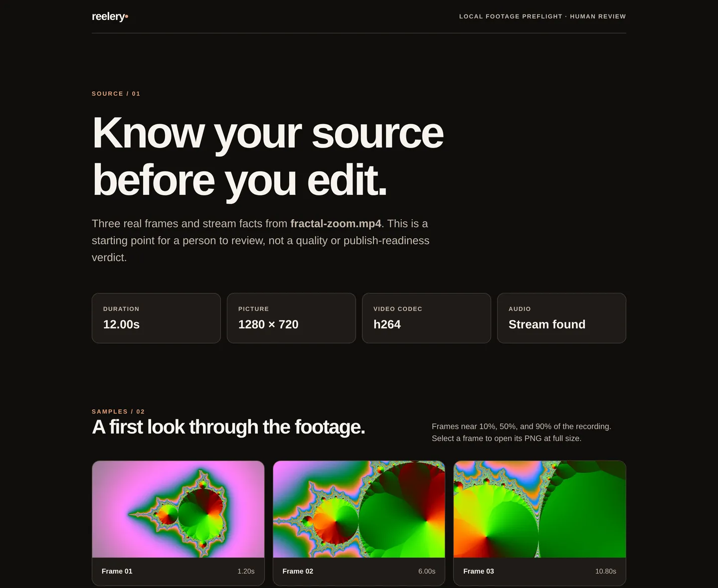Select the Duration 12.00s card
Viewport: 718px width, 588px height.
(156, 318)
